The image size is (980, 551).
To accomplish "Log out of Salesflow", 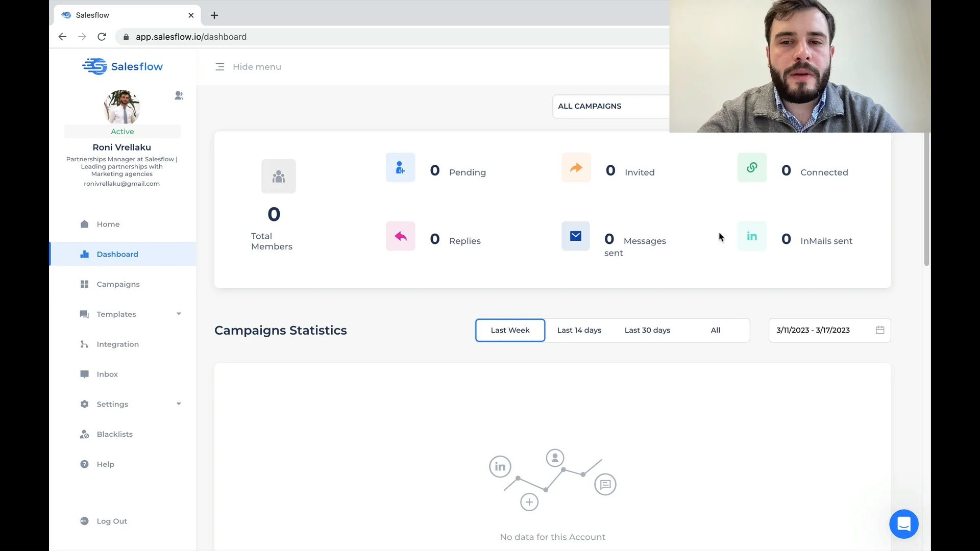I will point(111,521).
